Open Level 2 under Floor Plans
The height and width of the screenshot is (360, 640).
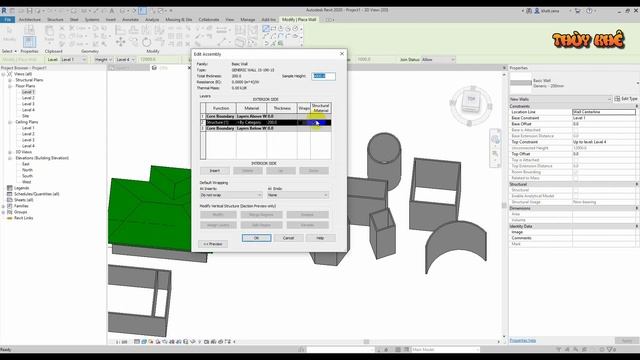point(28,98)
